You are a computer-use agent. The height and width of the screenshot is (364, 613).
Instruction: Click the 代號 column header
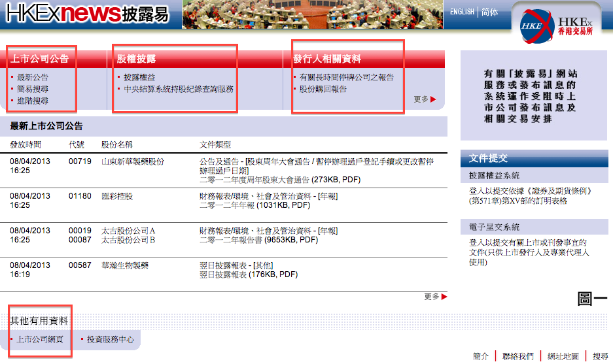pos(77,144)
